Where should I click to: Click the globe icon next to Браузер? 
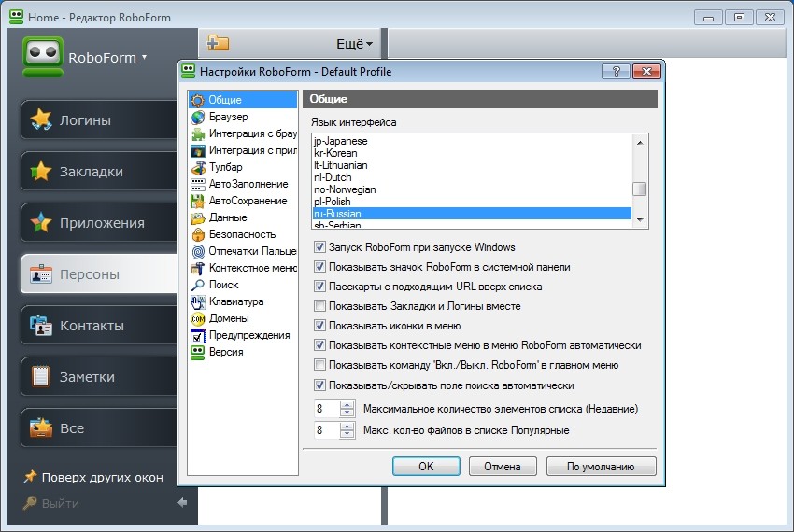[x=197, y=117]
